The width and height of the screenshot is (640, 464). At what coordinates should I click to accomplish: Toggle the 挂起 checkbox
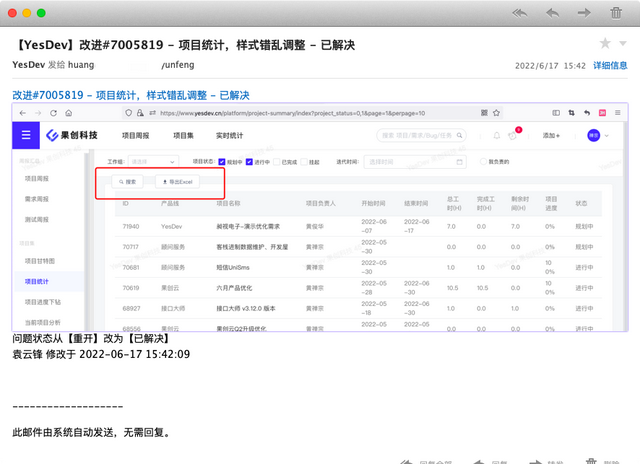[304, 162]
